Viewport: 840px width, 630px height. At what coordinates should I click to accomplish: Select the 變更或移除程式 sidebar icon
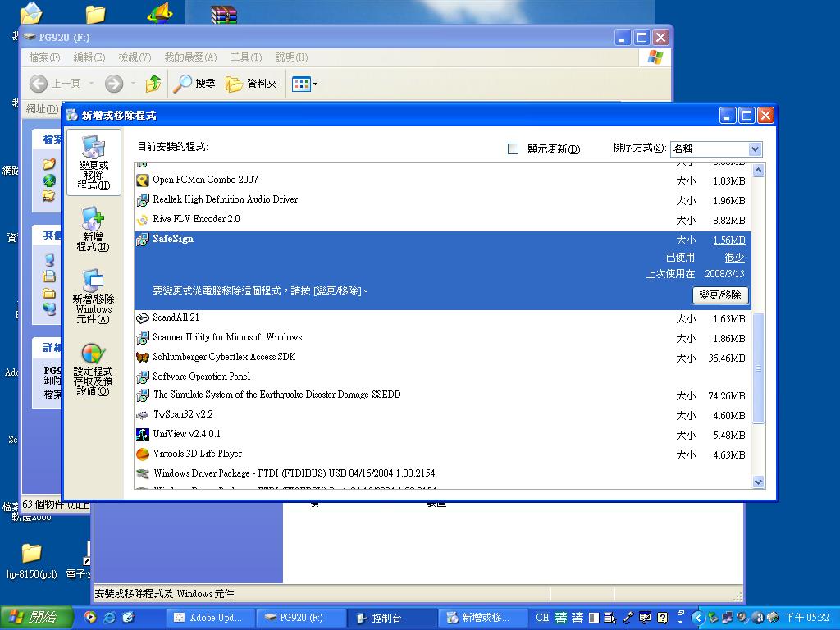(x=94, y=162)
